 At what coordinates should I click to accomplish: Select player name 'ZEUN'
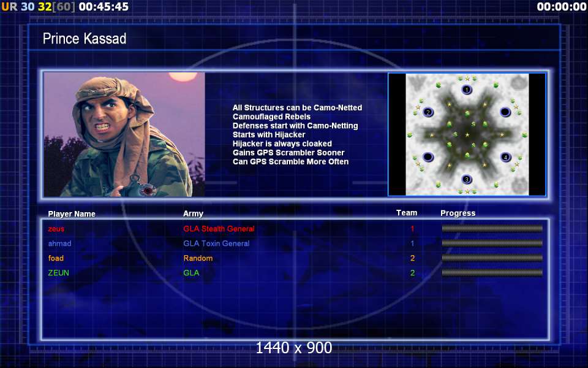click(x=59, y=272)
